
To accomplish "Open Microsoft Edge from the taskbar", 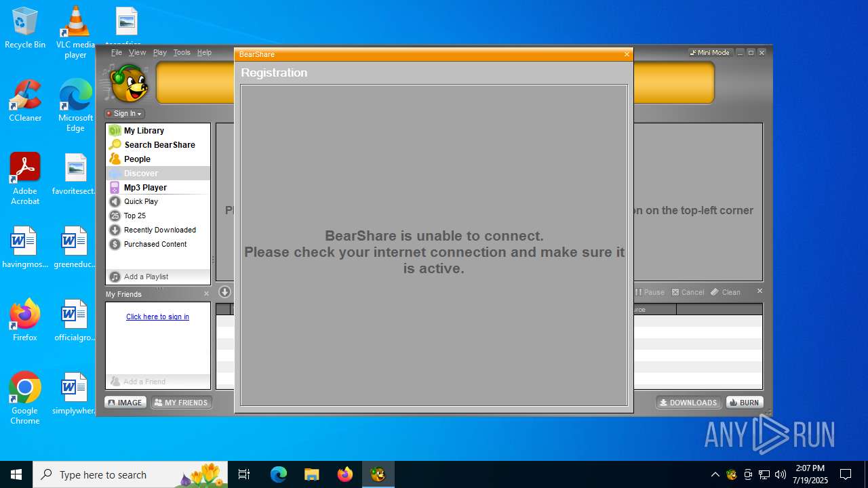I will point(279,474).
